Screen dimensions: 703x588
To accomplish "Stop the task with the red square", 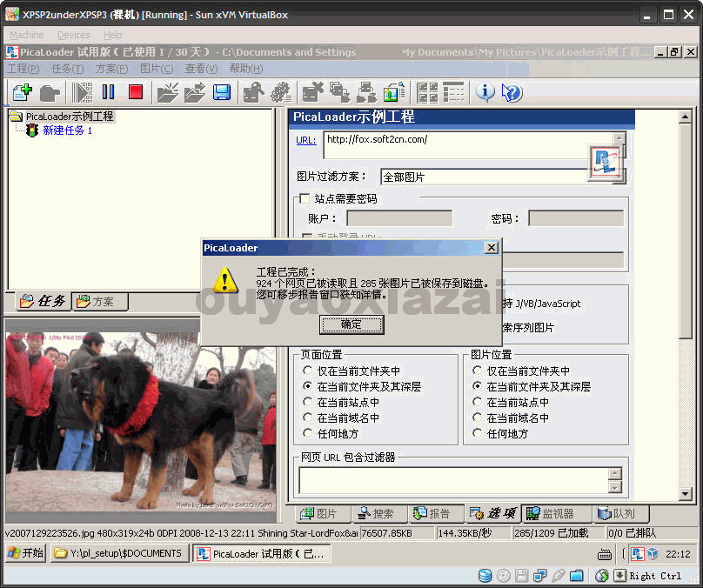I will (x=136, y=92).
